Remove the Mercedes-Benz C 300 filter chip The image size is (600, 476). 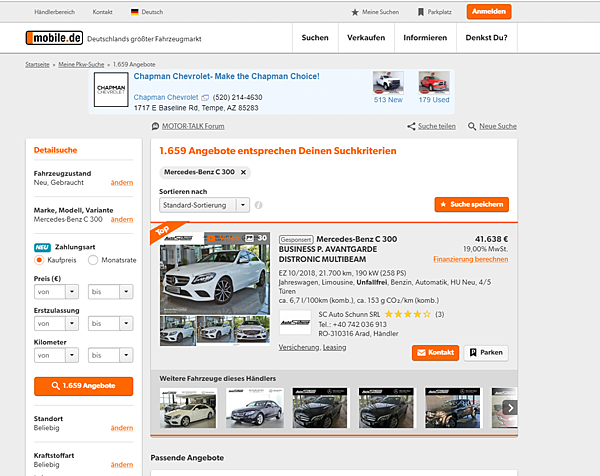[x=243, y=172]
